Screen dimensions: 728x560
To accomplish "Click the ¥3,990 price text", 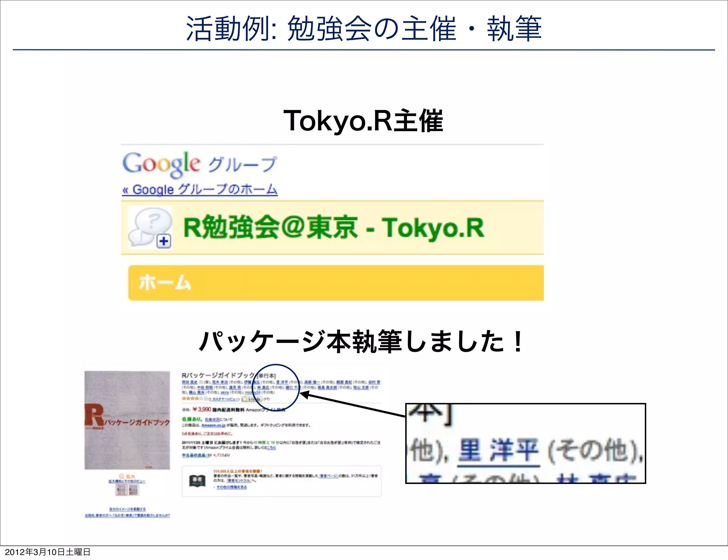I will [202, 409].
